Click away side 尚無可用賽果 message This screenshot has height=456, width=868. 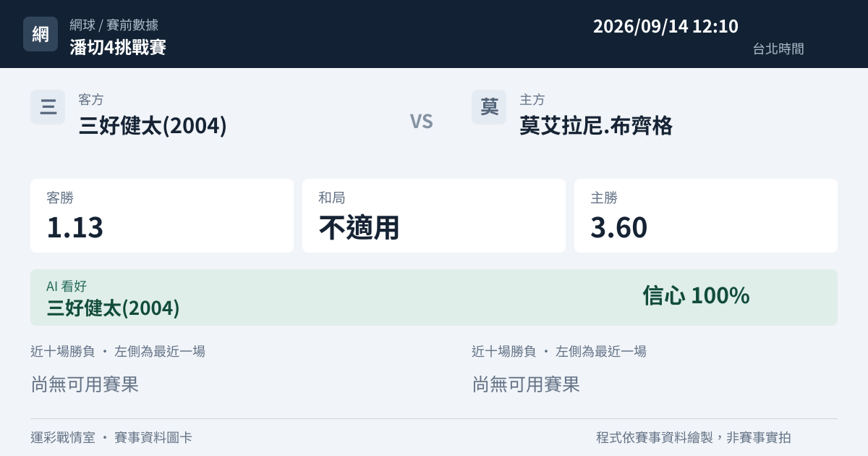click(x=85, y=384)
